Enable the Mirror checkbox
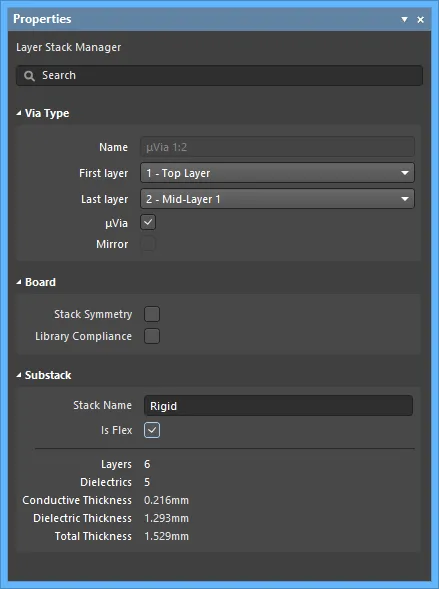This screenshot has width=439, height=589. 148,244
